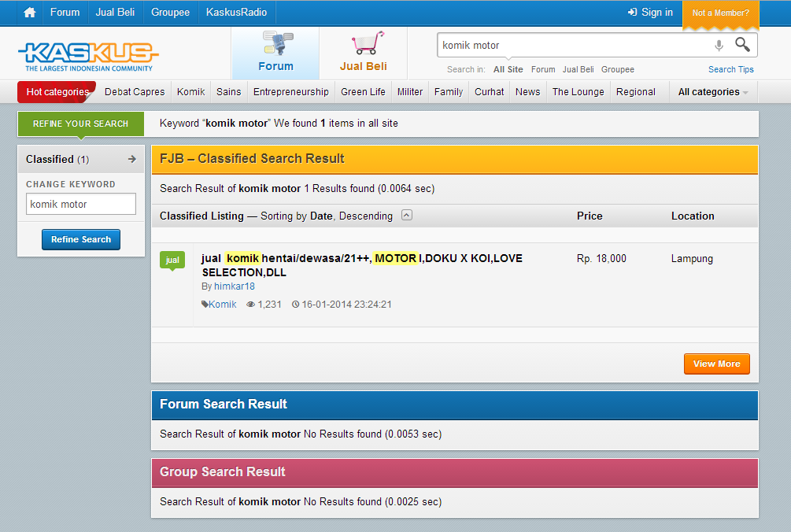Click the Refine Search button
Viewport: 791px width, 532px height.
coord(81,239)
